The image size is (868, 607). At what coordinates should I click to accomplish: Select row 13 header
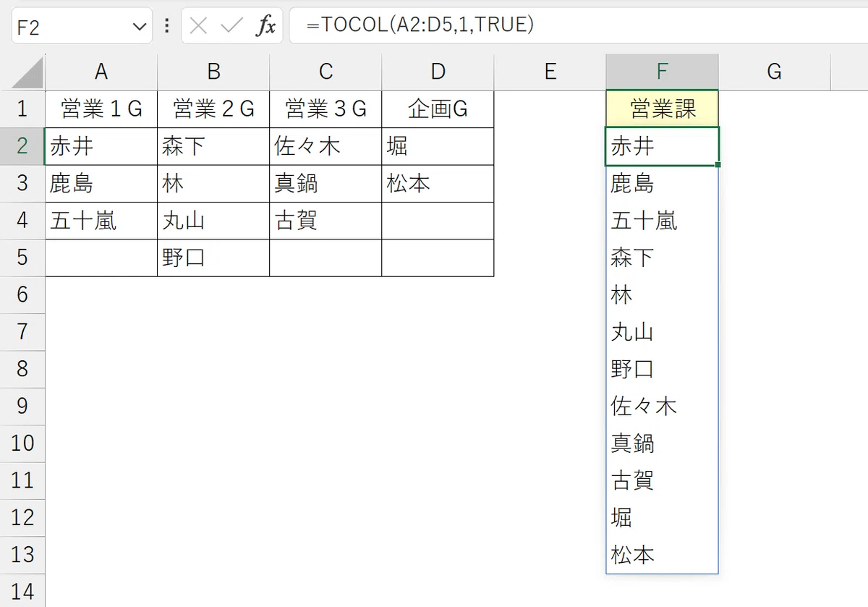coord(22,555)
